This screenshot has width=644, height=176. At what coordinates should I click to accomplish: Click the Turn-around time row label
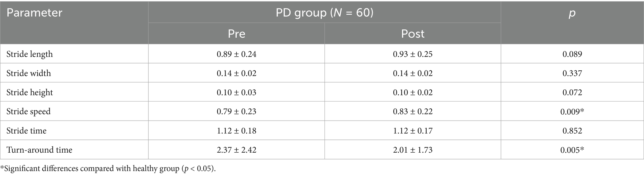39,150
